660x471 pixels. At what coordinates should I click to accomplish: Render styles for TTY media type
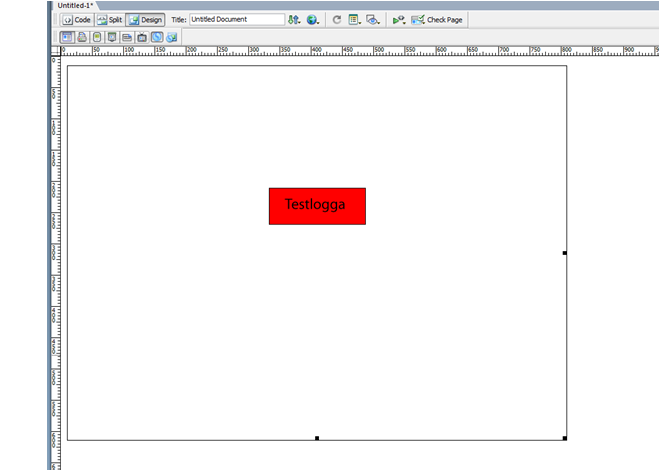(x=127, y=37)
